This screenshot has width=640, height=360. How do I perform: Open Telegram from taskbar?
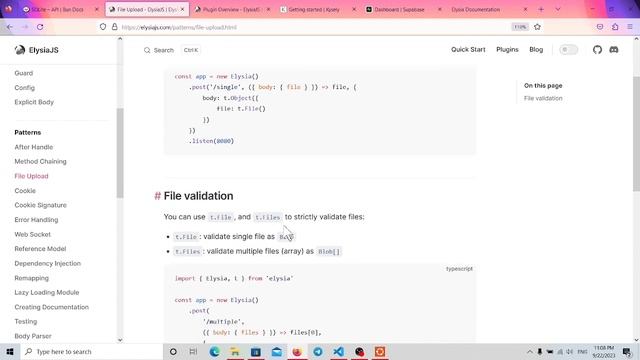click(x=318, y=351)
